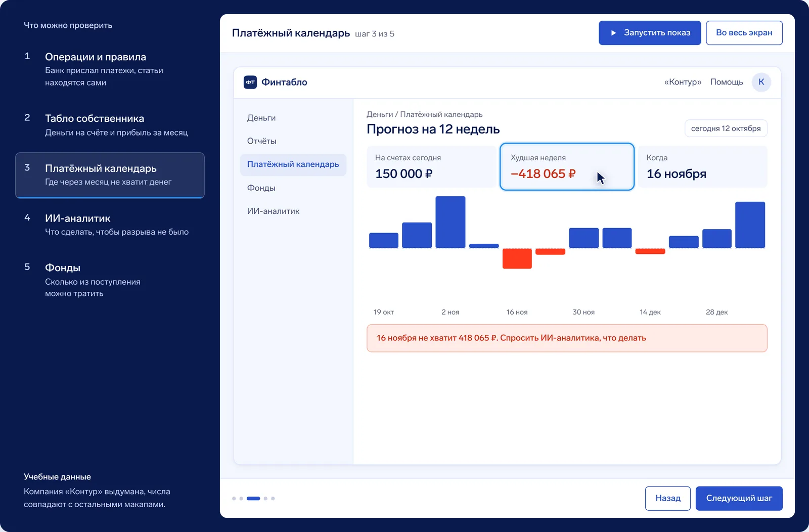
Task: Click the Прогноз на 12 недель heading
Action: [x=433, y=129]
